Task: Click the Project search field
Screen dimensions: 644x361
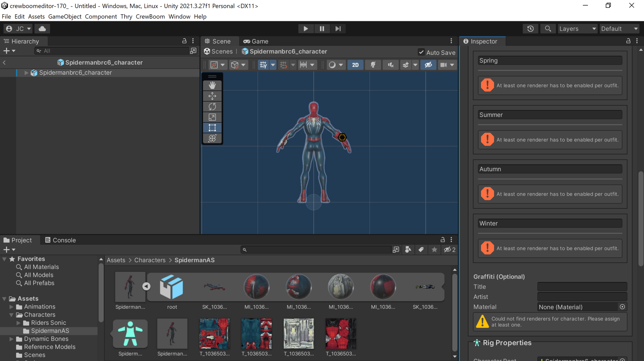Action: (x=316, y=250)
